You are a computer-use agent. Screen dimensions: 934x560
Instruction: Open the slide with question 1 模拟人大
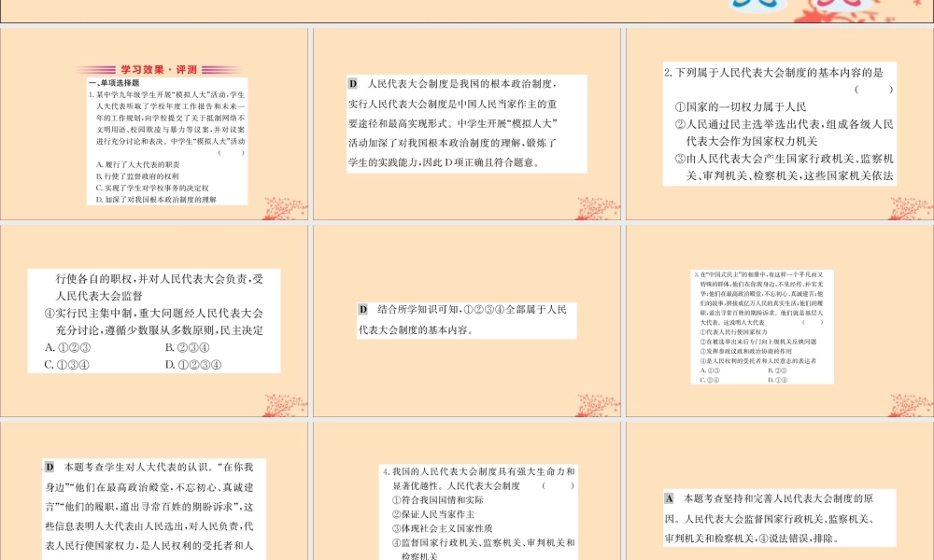pyautogui.click(x=154, y=124)
